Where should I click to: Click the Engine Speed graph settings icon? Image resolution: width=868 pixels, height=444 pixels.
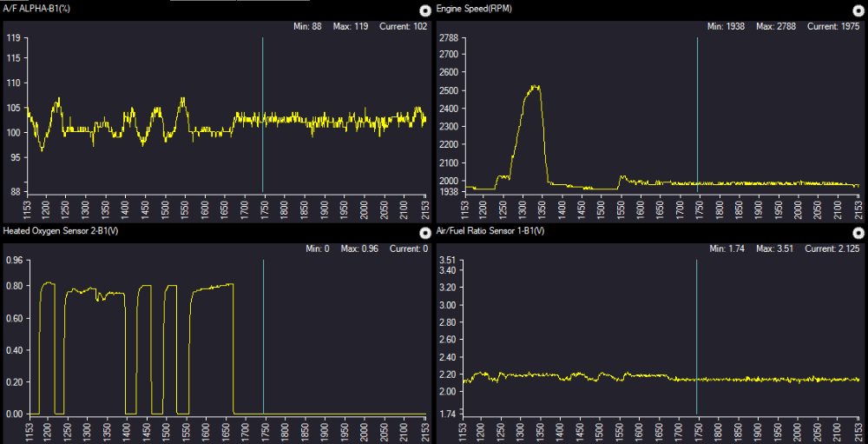pos(858,10)
